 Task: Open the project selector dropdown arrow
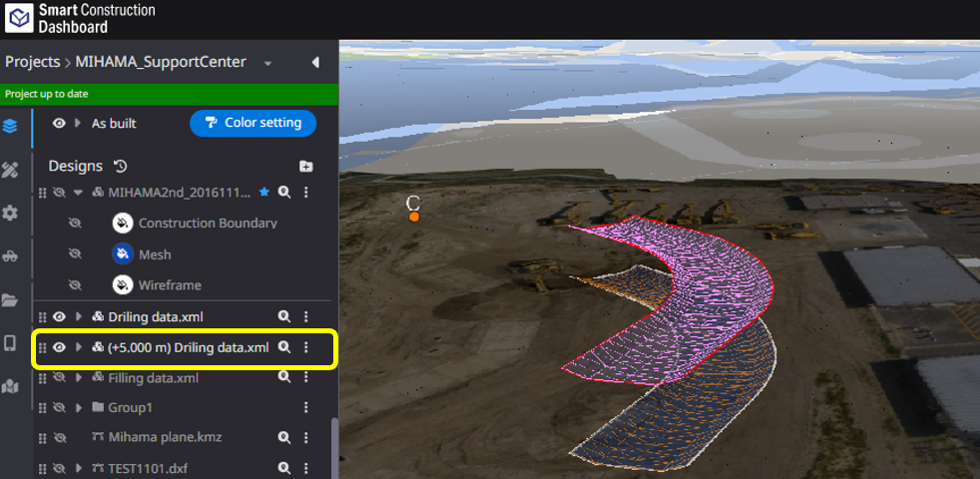267,63
